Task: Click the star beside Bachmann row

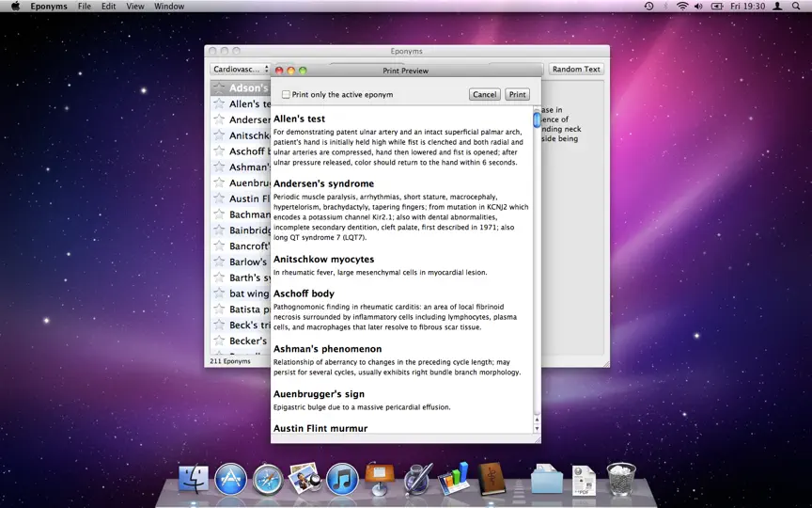Action: (220, 214)
